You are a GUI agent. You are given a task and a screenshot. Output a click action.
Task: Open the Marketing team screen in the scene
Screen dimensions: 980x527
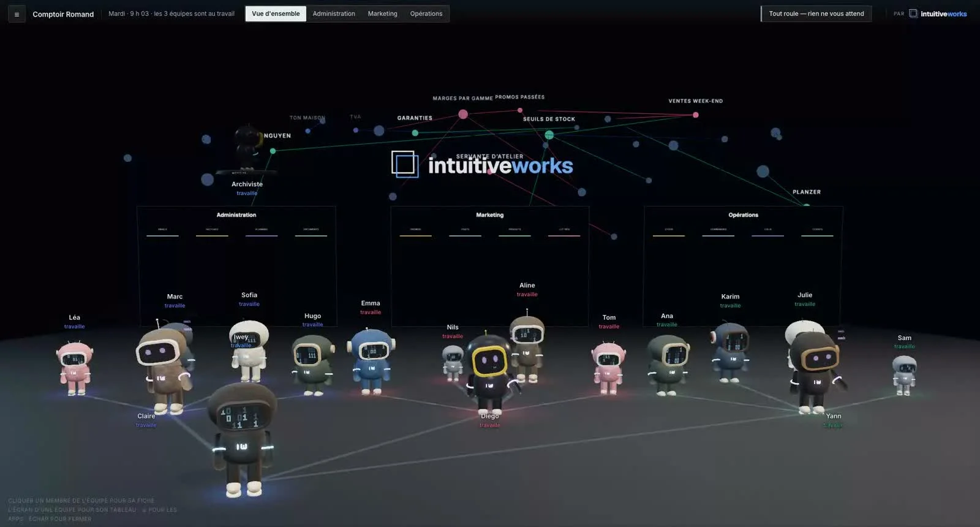490,267
